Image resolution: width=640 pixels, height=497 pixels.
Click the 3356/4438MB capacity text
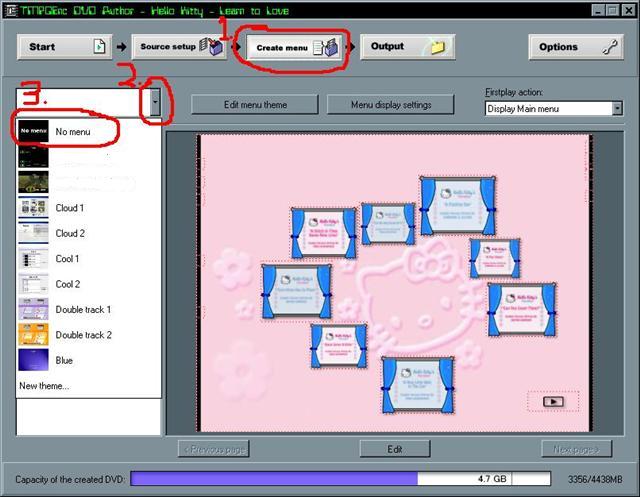coord(595,479)
